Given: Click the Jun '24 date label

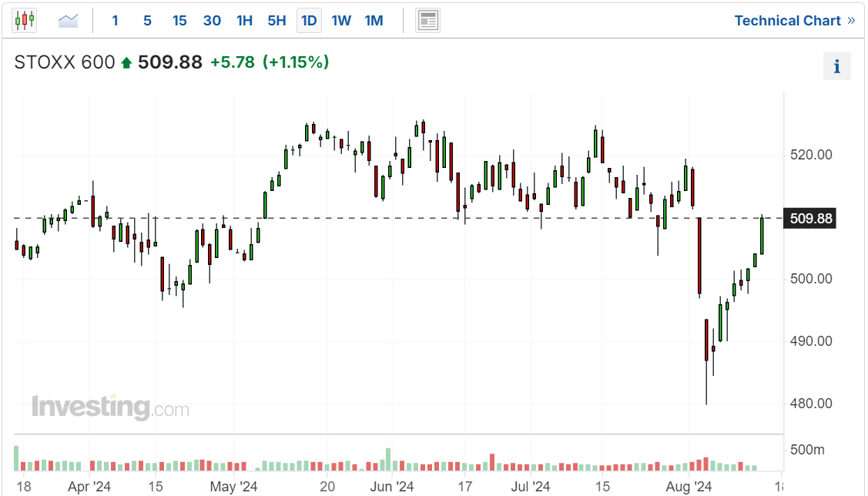Looking at the screenshot, I should coord(392,487).
